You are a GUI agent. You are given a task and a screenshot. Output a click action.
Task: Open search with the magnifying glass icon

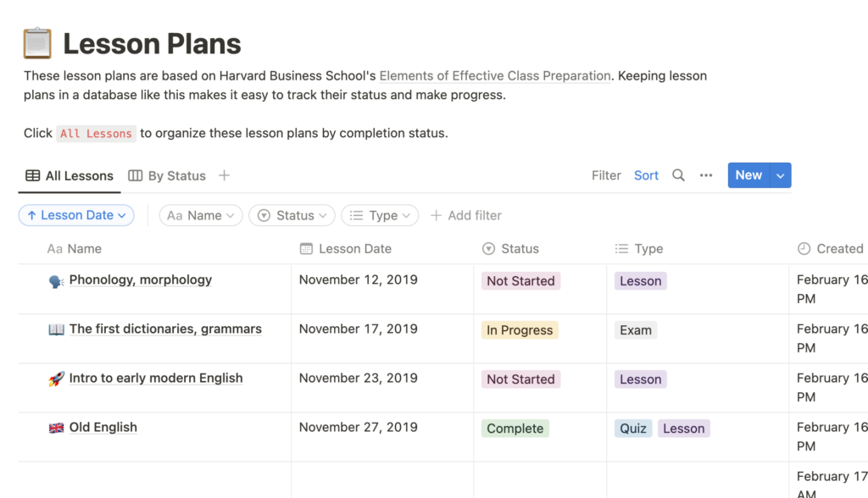tap(677, 175)
